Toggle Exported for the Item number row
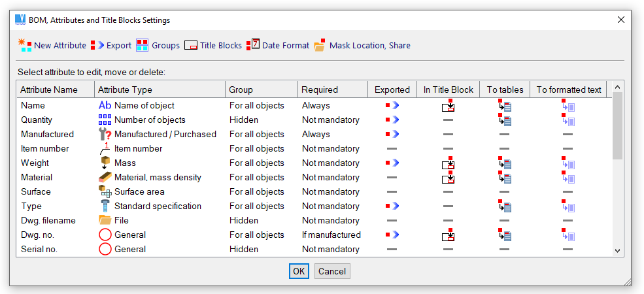Image resolution: width=644 pixels, height=294 pixels. pos(392,149)
